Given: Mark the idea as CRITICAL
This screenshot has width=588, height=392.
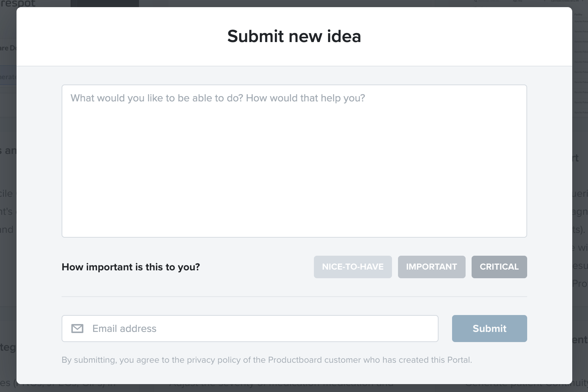Looking at the screenshot, I should tap(499, 267).
